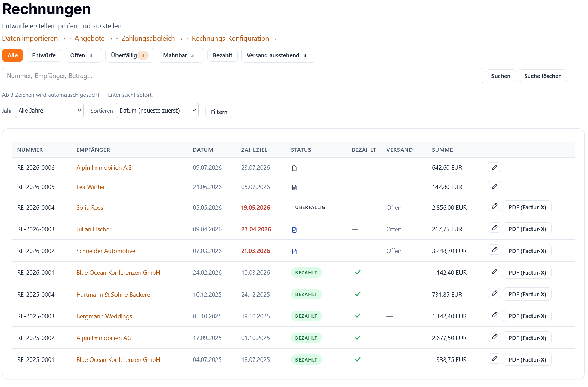This screenshot has width=588, height=387.
Task: Open the Mahnbar tab
Action: point(181,55)
